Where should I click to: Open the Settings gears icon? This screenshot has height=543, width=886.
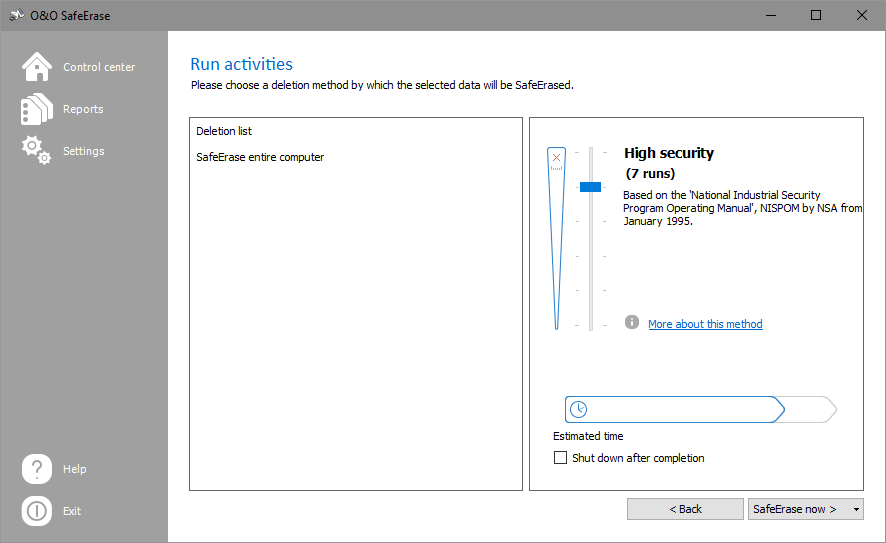[x=37, y=150]
